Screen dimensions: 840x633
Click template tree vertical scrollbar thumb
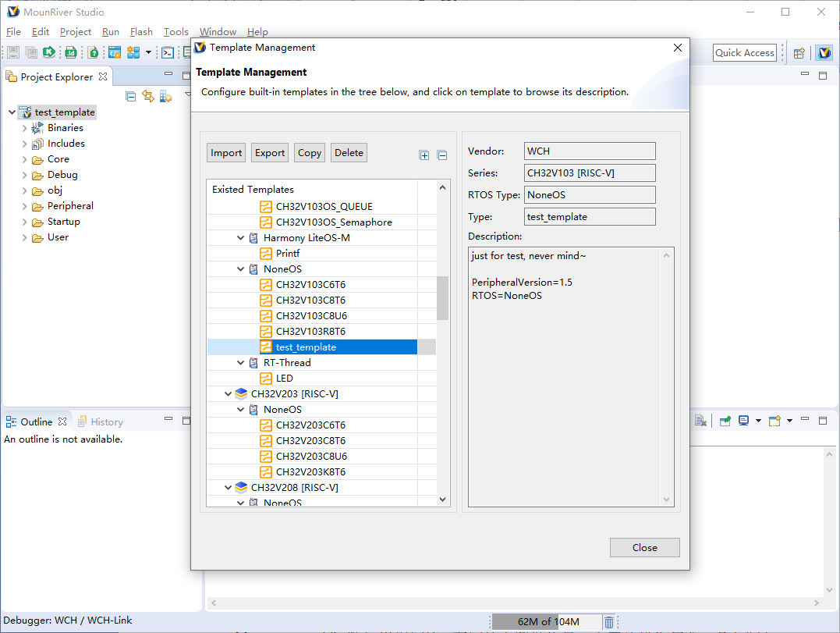[x=442, y=298]
